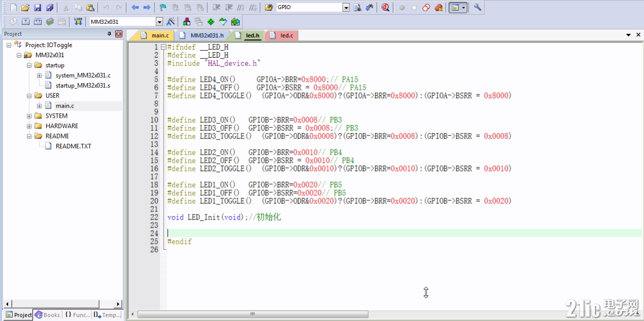Collapse the README folder
Screen dimensions: 644x321
click(x=29, y=136)
